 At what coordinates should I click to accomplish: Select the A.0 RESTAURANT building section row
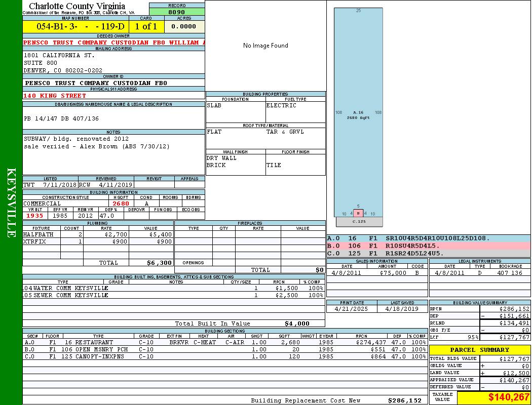[x=224, y=342]
